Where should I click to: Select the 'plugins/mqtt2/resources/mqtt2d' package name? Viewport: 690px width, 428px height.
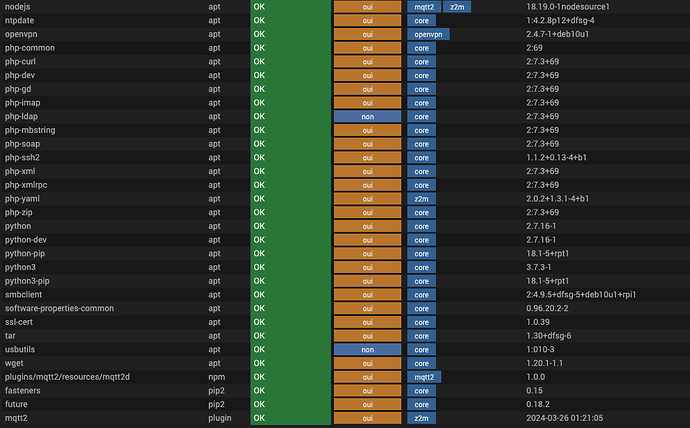coord(67,377)
